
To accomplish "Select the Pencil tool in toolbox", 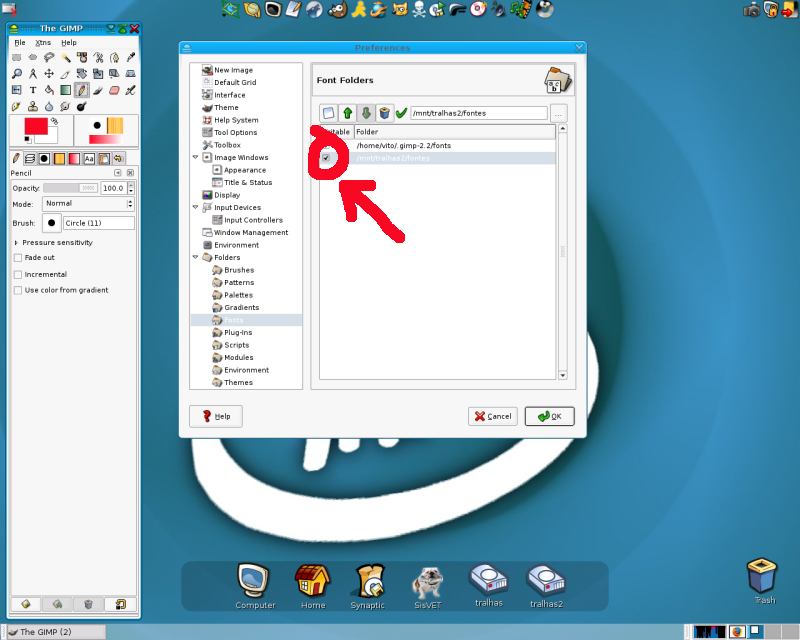I will point(82,90).
